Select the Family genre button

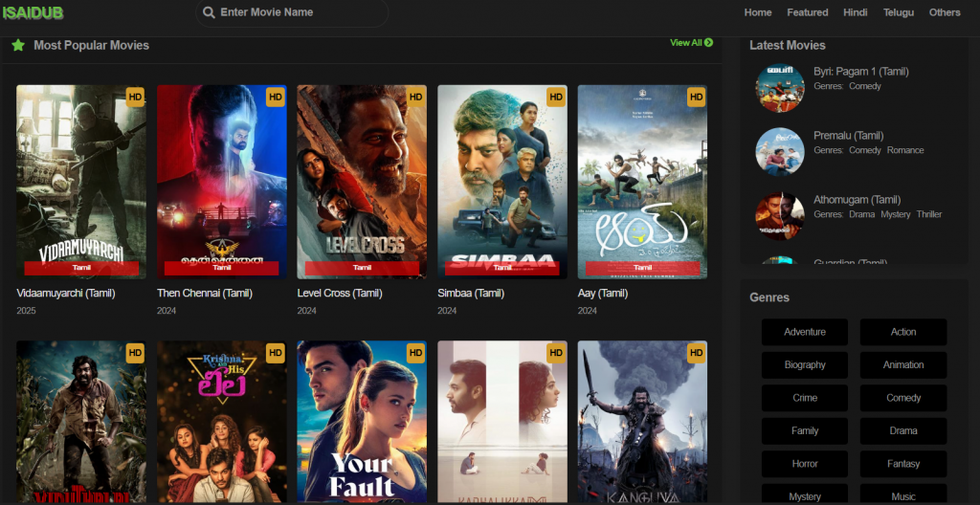pos(805,431)
